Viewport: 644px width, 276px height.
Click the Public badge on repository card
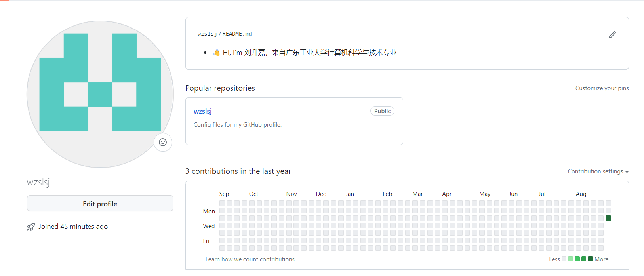pos(382,111)
